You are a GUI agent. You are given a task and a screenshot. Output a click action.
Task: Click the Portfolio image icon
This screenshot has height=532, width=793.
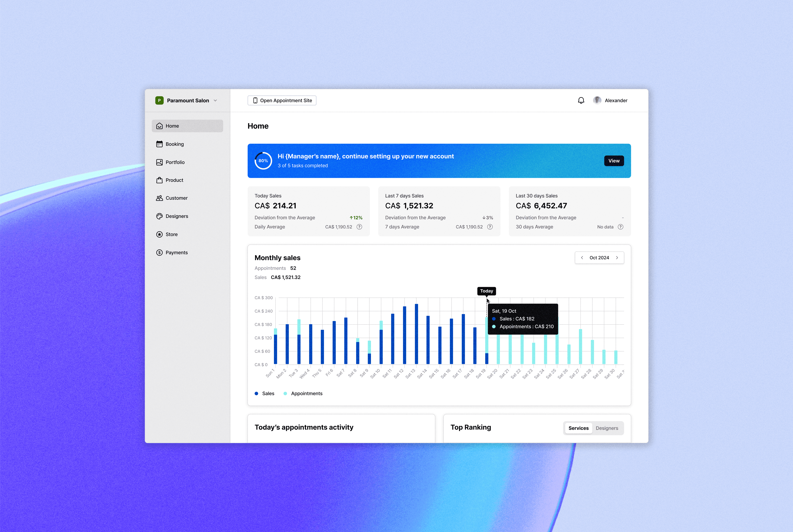click(x=159, y=162)
